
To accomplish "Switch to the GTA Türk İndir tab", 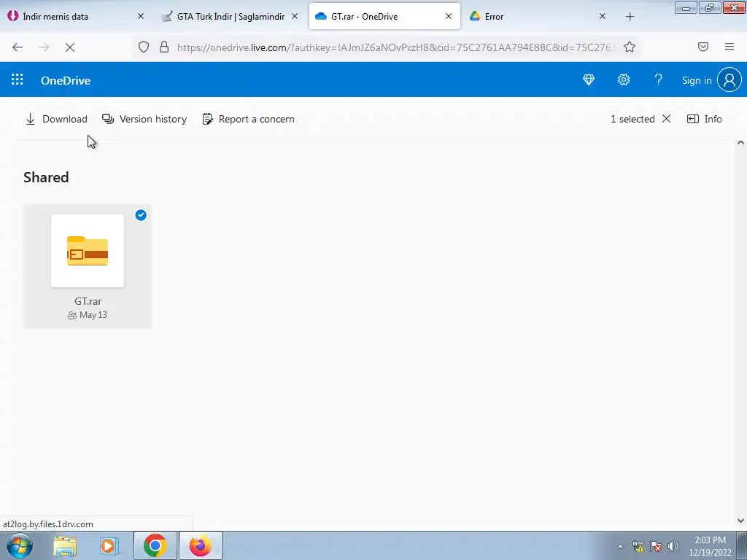I will click(x=230, y=16).
